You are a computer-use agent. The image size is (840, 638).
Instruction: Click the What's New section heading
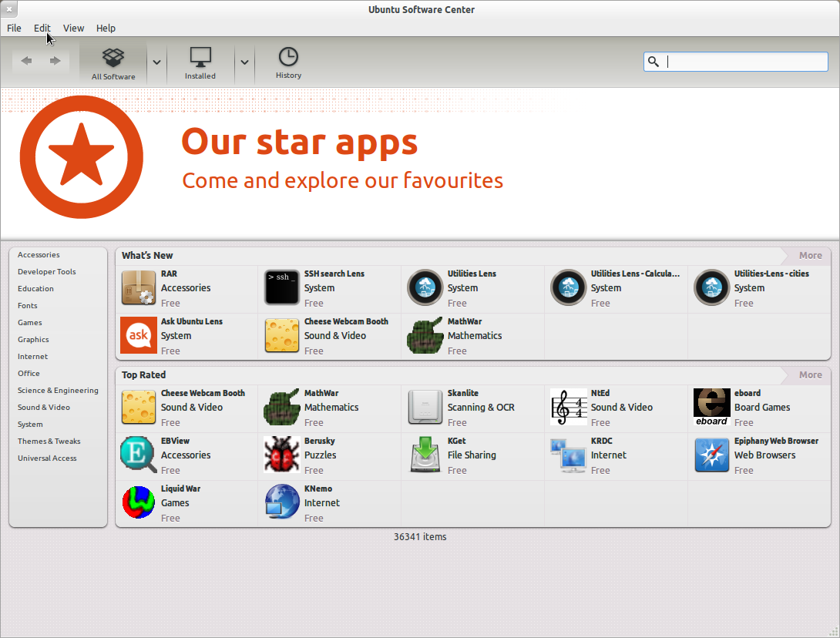point(146,256)
